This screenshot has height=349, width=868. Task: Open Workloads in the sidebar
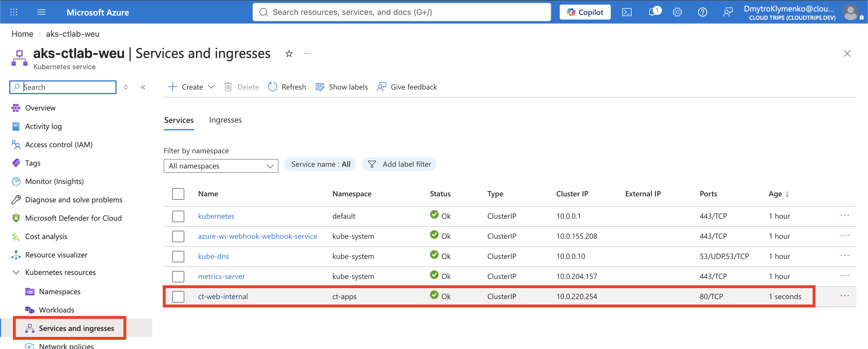click(x=56, y=310)
